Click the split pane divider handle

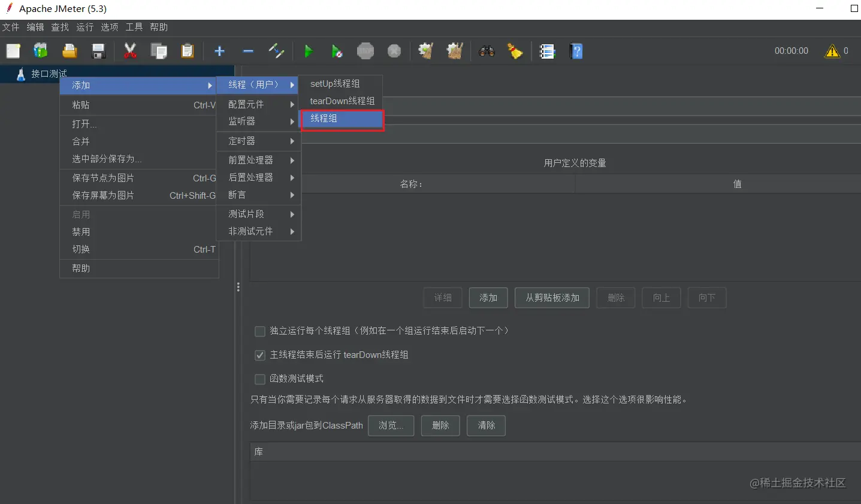pyautogui.click(x=238, y=287)
